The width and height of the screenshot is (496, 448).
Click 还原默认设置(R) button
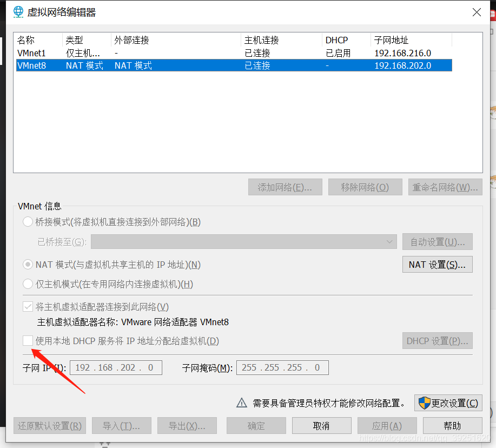(50, 425)
